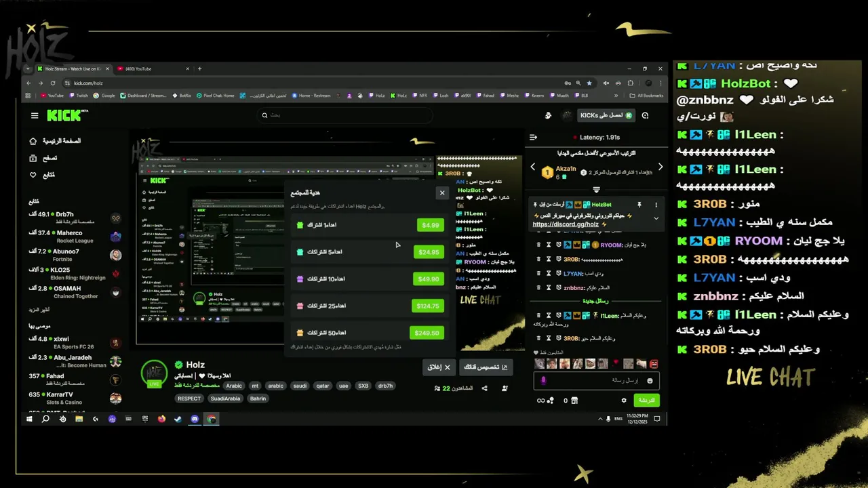Screen dimensions: 868x488
Task: Open the All Bookmarks folder
Action: click(x=646, y=96)
